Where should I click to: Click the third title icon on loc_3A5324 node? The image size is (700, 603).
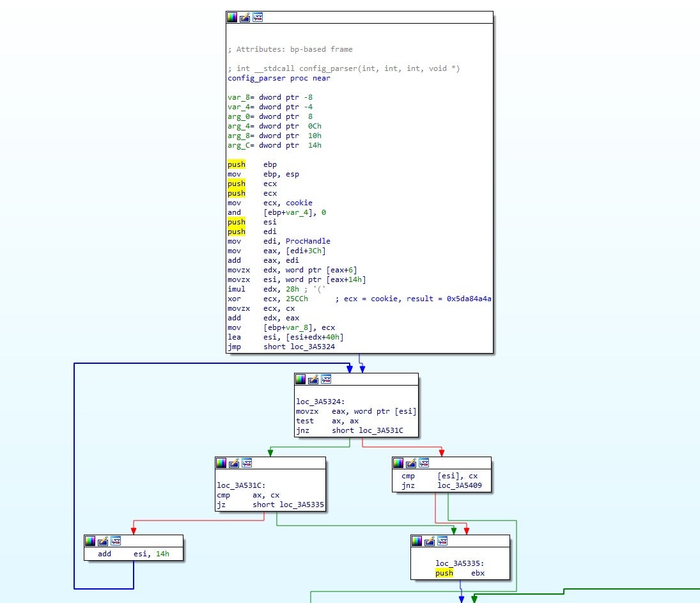[x=325, y=380]
